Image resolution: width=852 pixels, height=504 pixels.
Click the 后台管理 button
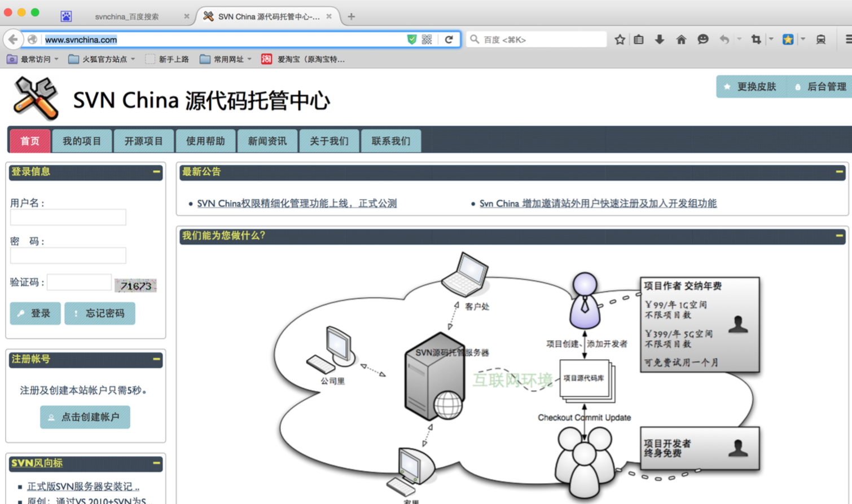point(820,87)
